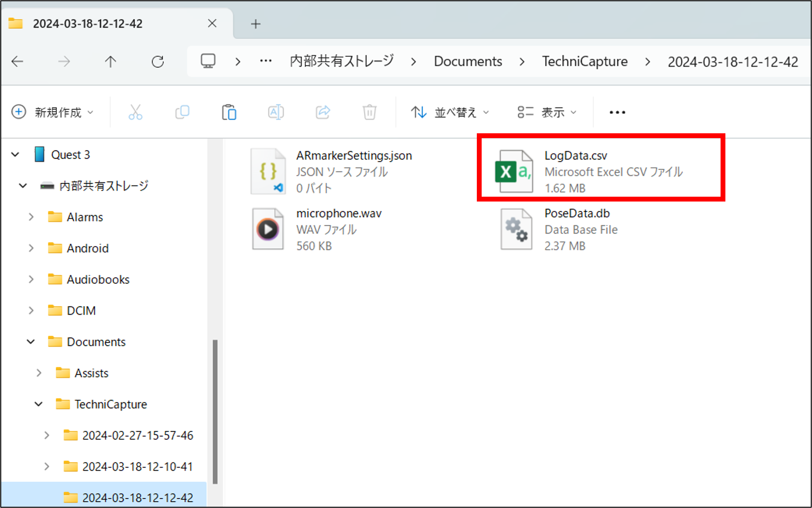812x508 pixels.
Task: Click the Refresh icon
Action: (x=158, y=61)
